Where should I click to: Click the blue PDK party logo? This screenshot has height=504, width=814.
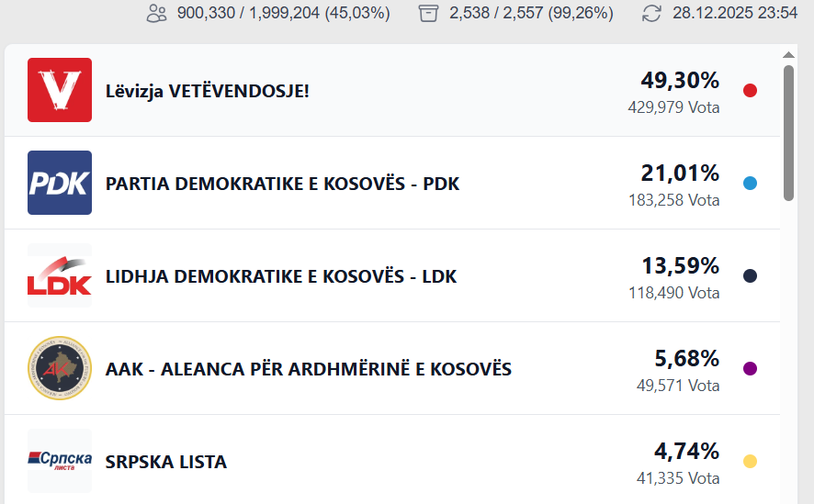pyautogui.click(x=60, y=183)
